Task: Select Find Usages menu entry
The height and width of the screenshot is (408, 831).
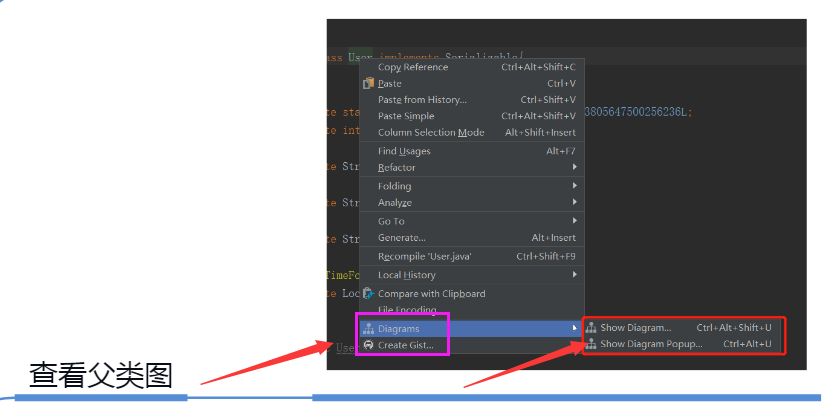Action: click(472, 152)
